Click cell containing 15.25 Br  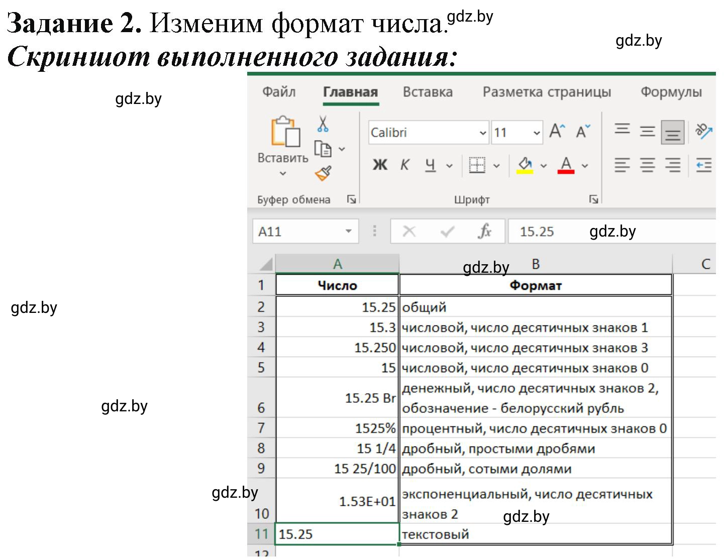pos(337,397)
